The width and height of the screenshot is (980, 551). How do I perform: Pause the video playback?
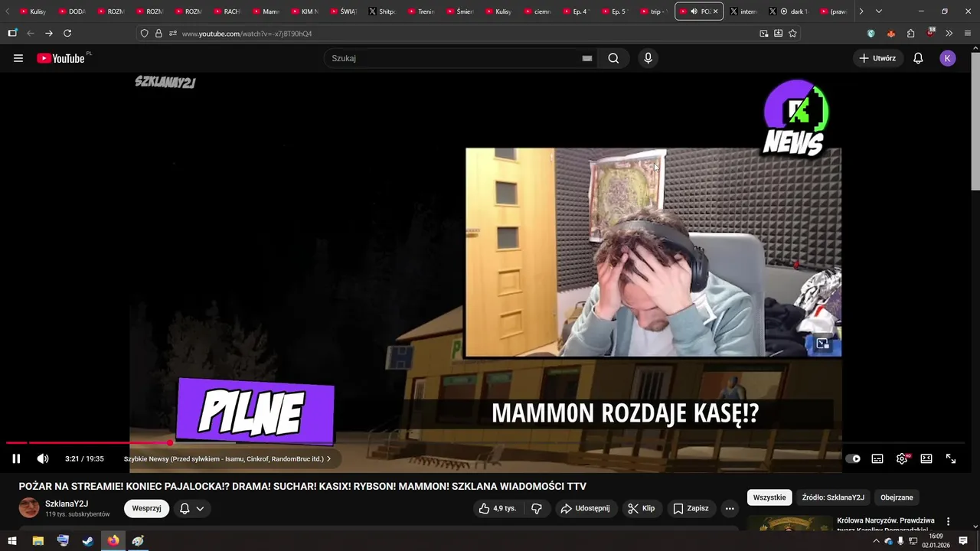[16, 458]
